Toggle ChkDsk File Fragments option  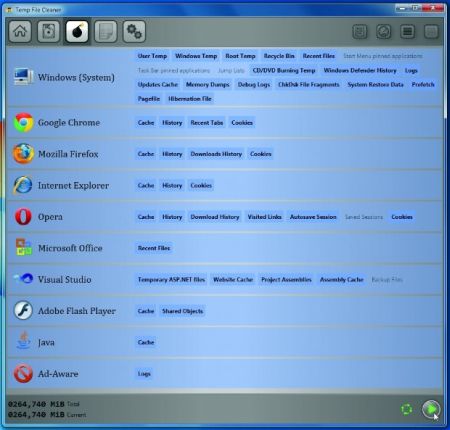tap(309, 84)
